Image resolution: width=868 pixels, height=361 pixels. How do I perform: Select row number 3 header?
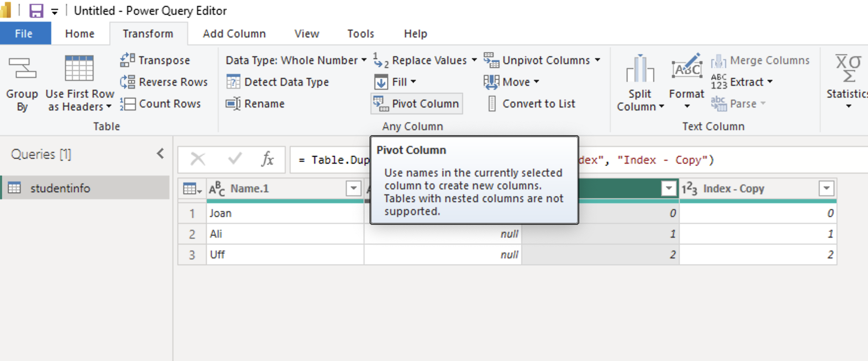pos(192,254)
